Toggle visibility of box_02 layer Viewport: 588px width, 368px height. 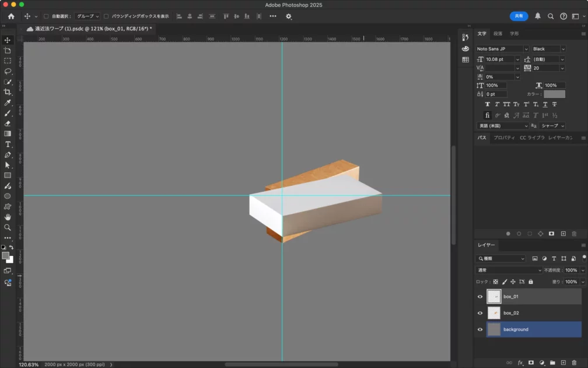(480, 313)
